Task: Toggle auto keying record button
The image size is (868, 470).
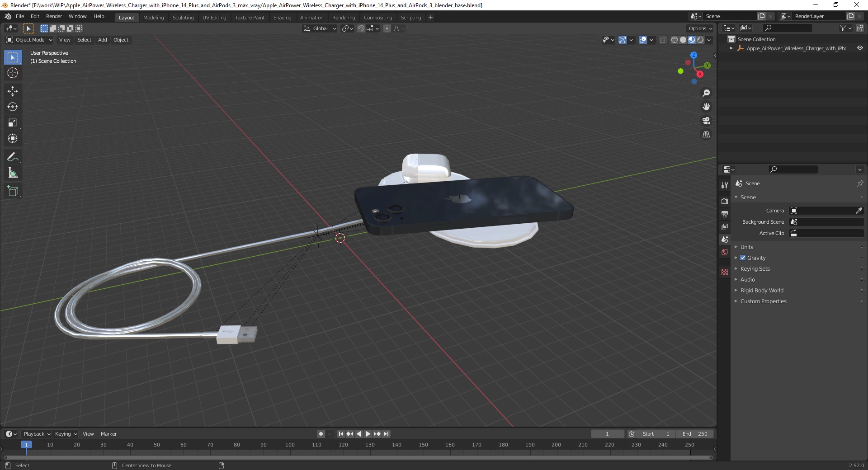Action: [321, 434]
